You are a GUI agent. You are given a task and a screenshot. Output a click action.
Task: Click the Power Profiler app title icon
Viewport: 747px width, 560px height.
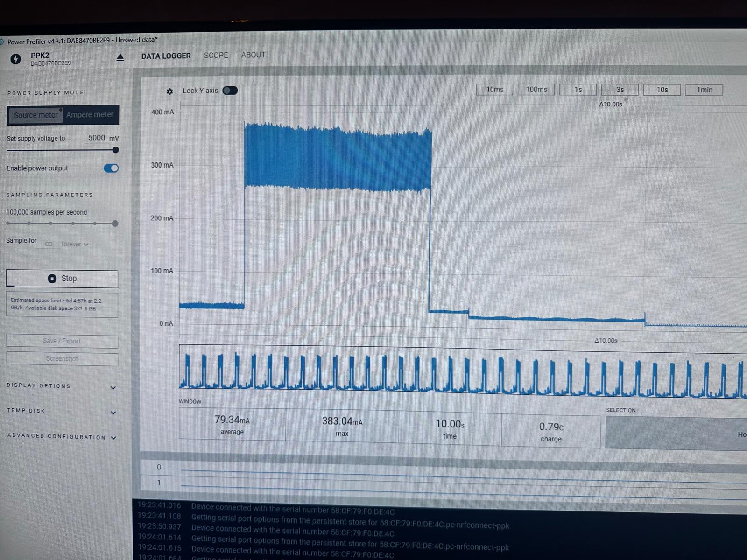pos(2,42)
